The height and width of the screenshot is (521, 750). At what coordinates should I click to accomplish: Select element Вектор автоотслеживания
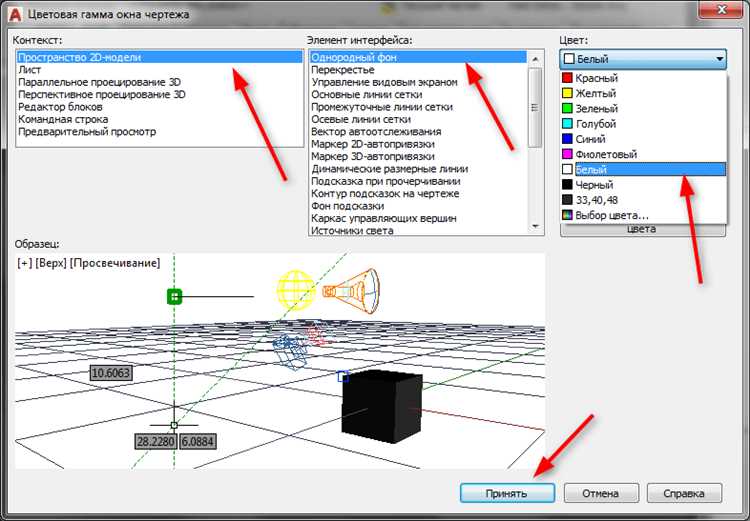419,132
